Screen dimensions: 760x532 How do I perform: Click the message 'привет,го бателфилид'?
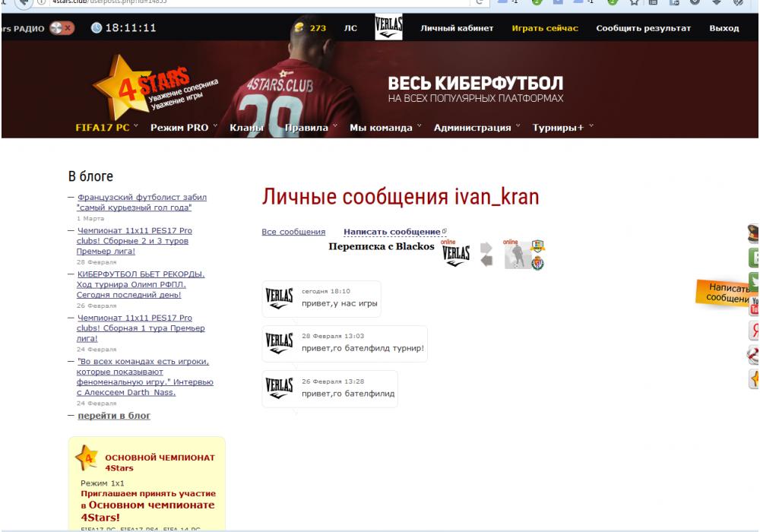[348, 394]
